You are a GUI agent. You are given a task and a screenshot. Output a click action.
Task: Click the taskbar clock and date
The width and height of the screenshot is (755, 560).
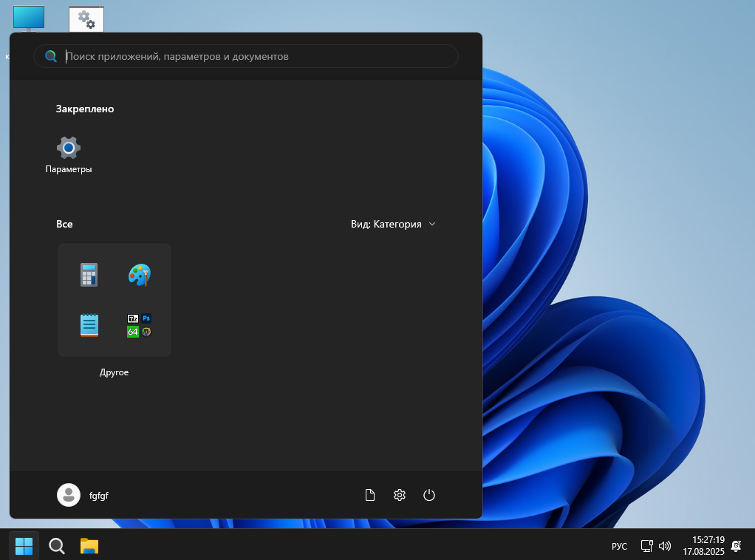(x=703, y=546)
